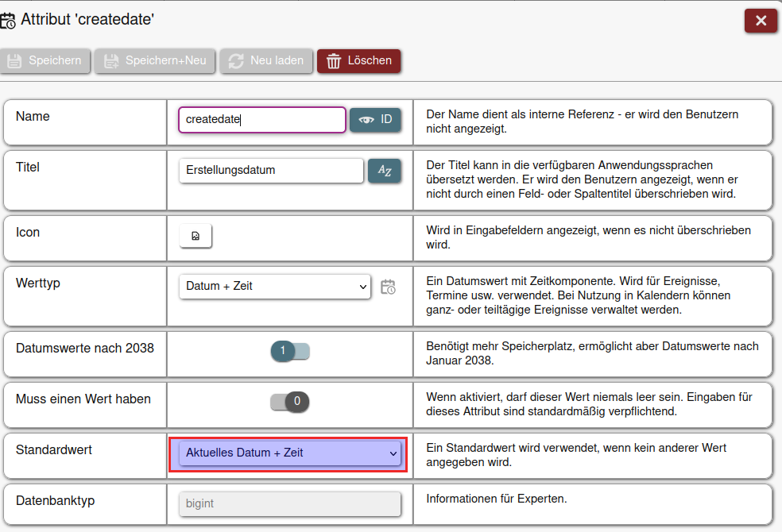Expand the Standardwert dropdown
This screenshot has height=532, width=782.
click(290, 453)
